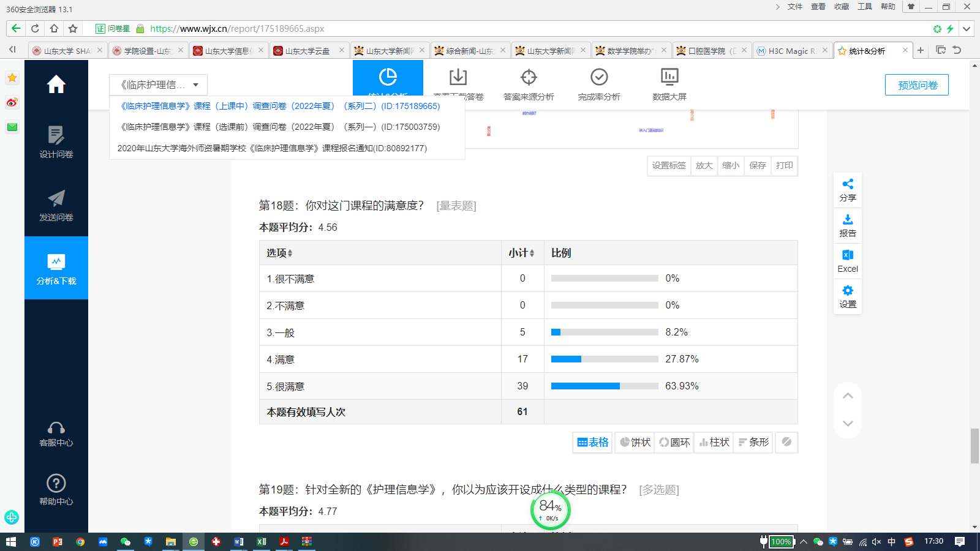Collapse the 临床护理信息 survey dropdown

click(159, 85)
